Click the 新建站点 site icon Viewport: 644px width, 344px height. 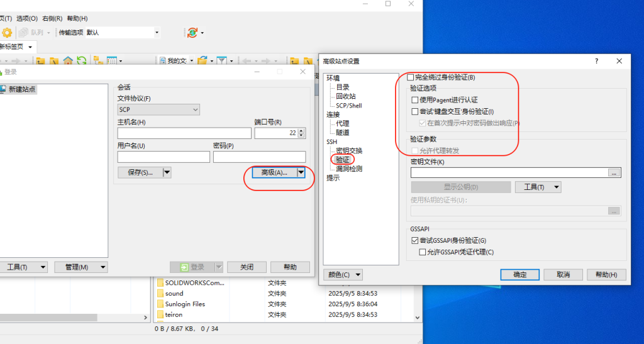(x=3, y=89)
